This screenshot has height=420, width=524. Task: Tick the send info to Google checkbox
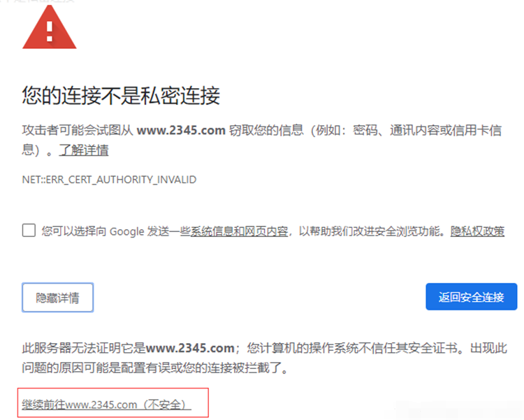click(29, 231)
